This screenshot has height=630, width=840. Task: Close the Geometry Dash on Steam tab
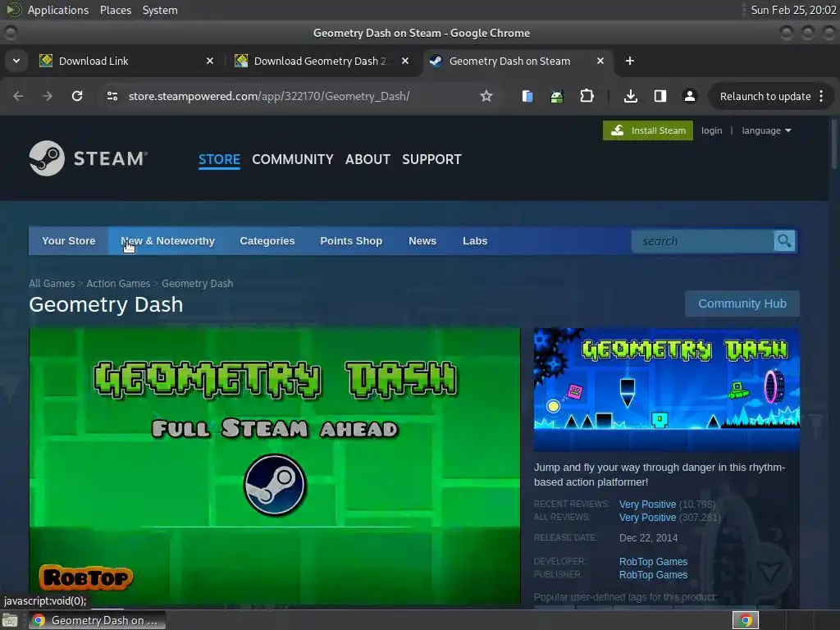pyautogui.click(x=600, y=61)
